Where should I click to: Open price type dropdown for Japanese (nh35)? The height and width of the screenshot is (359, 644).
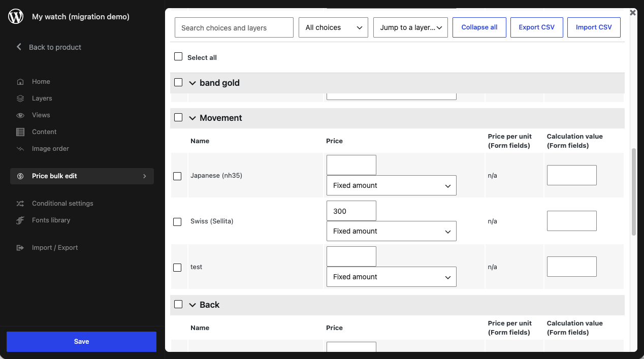(392, 185)
